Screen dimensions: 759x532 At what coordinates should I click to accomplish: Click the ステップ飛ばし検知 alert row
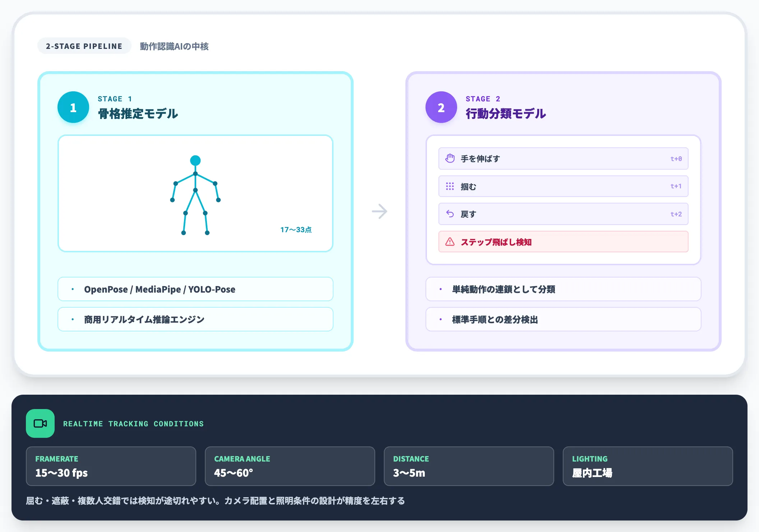point(563,242)
